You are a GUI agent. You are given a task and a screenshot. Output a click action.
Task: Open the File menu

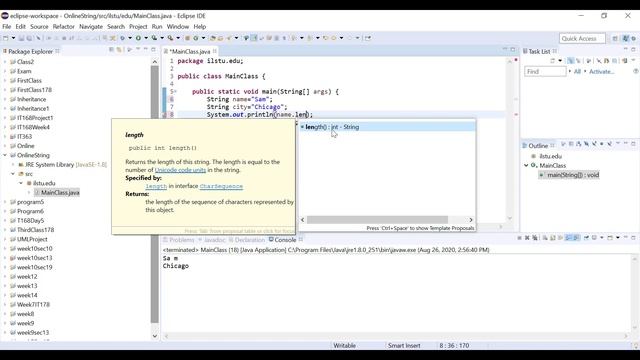click(x=7, y=27)
